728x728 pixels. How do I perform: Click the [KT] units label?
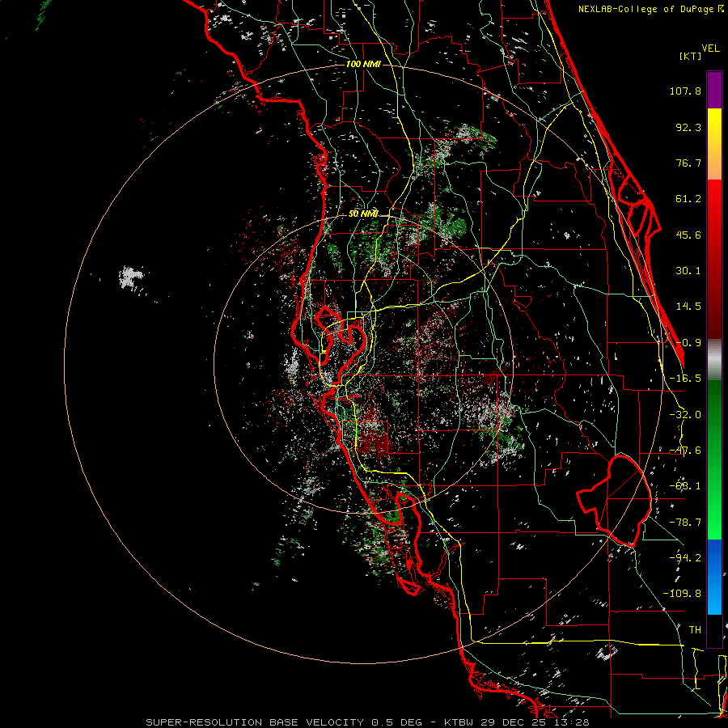[690, 56]
